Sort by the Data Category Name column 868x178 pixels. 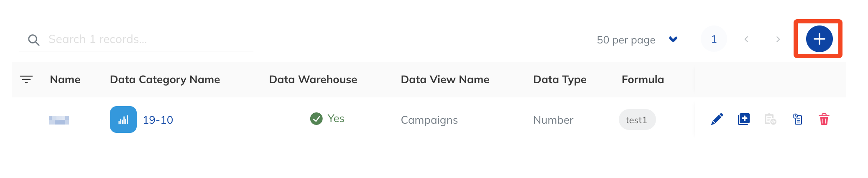click(165, 79)
